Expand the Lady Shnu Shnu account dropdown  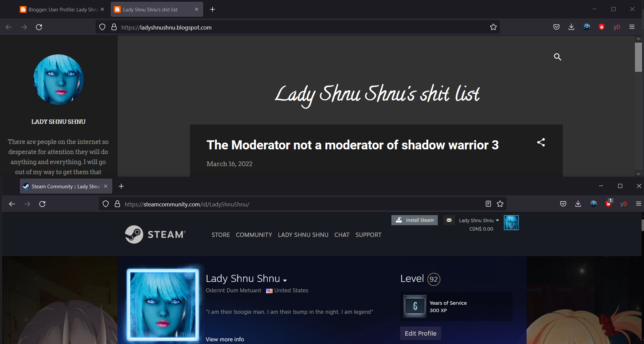(x=479, y=220)
